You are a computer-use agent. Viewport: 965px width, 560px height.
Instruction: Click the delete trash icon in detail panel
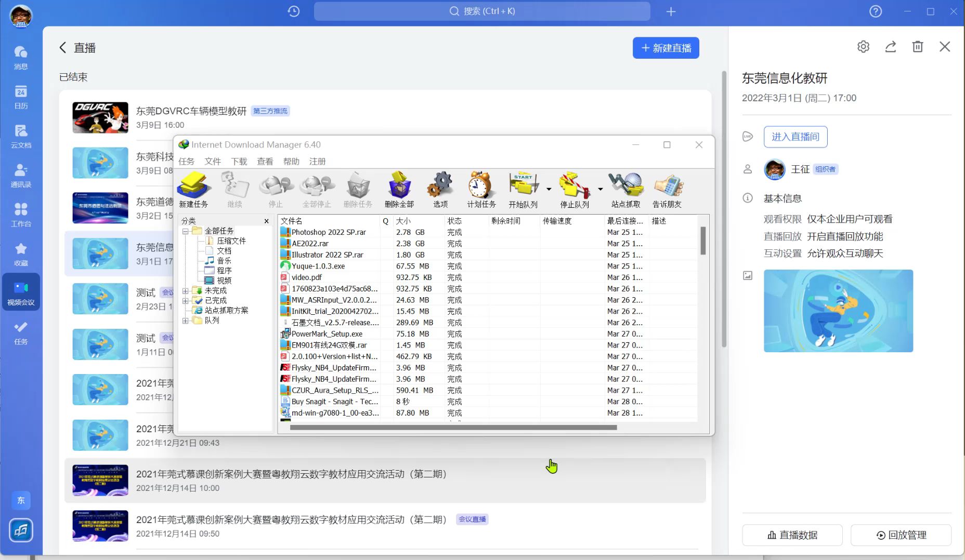[918, 47]
